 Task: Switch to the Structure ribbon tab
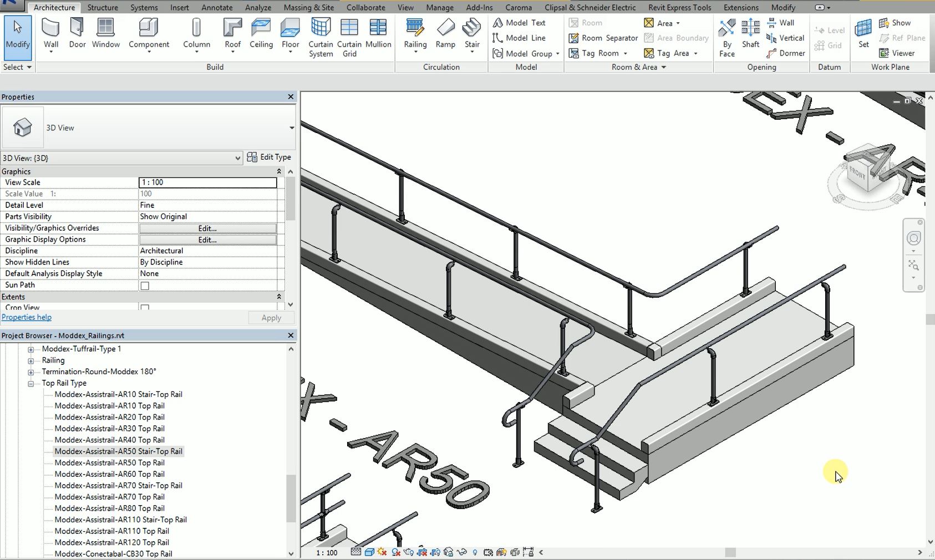pyautogui.click(x=103, y=7)
